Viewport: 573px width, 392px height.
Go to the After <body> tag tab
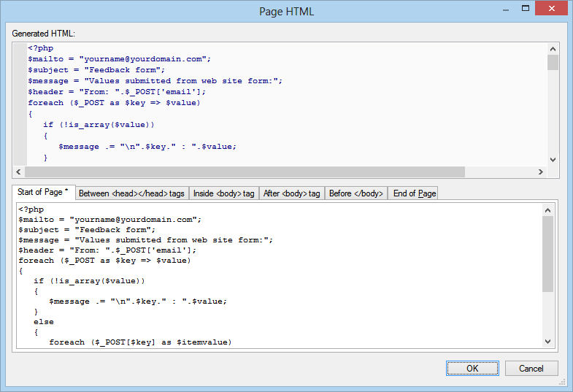(x=292, y=193)
